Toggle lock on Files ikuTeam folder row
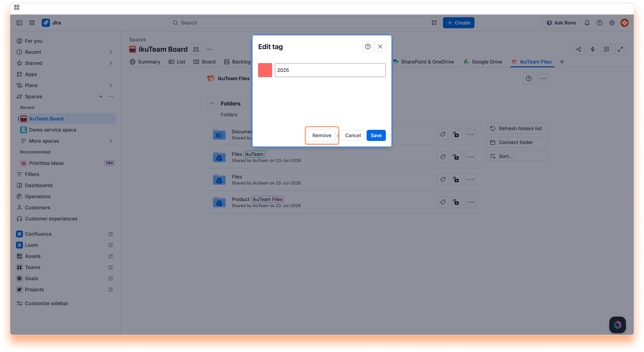 coord(456,157)
